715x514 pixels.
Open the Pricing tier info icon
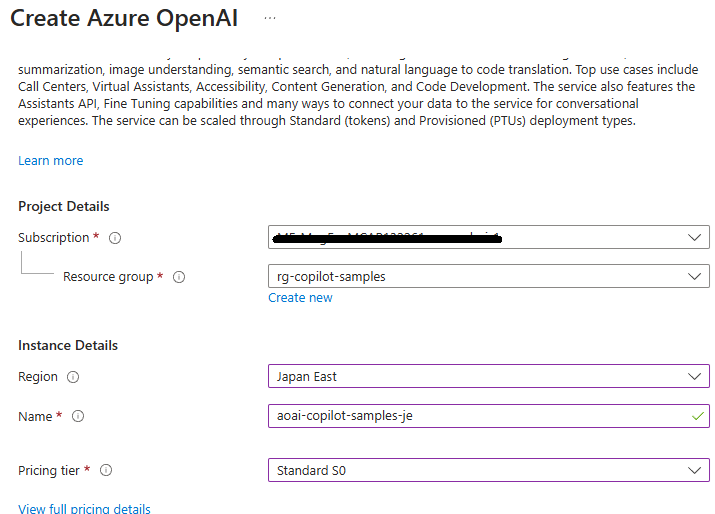coord(106,470)
